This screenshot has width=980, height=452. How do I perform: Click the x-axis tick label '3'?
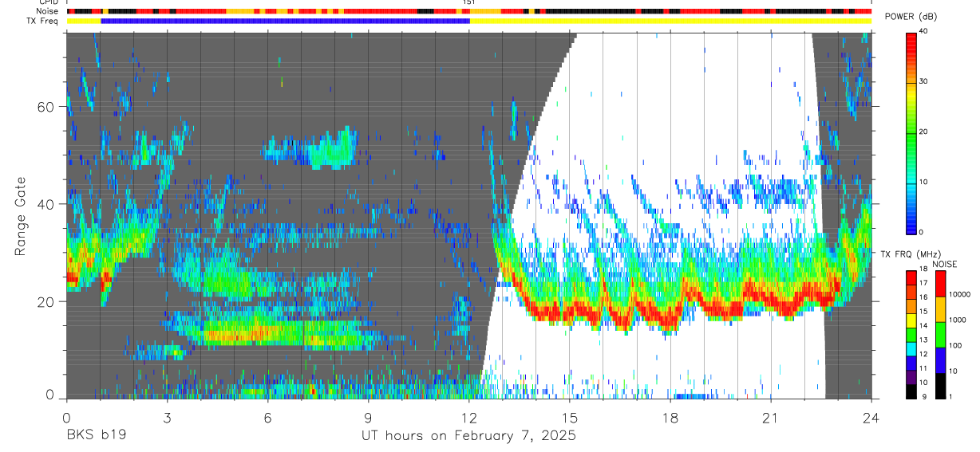coord(167,419)
